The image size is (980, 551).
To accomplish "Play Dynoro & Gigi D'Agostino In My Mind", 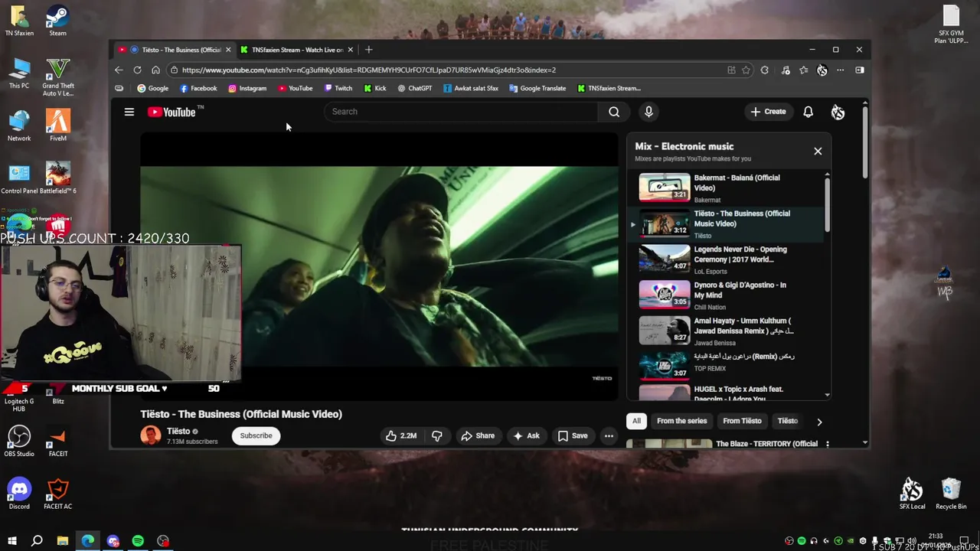I will point(726,295).
